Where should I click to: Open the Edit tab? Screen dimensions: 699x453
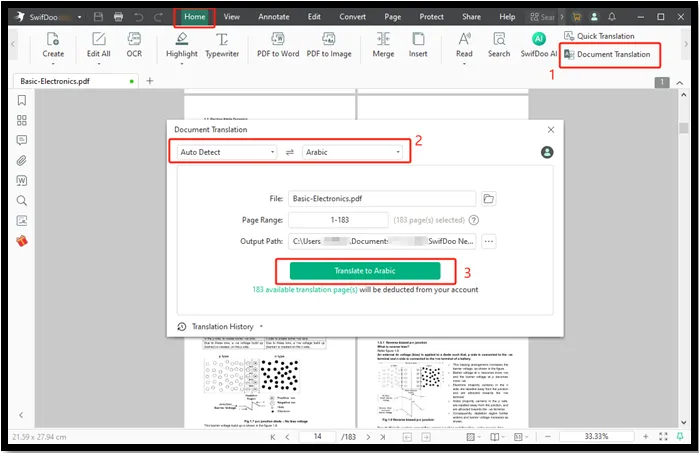tap(314, 17)
